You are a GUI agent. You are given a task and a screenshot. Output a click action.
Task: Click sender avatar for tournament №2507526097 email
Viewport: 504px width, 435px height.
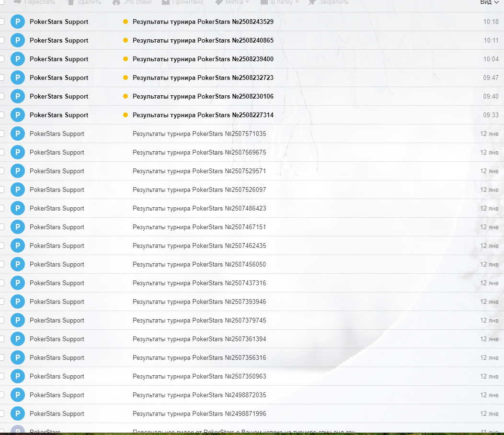(x=18, y=190)
